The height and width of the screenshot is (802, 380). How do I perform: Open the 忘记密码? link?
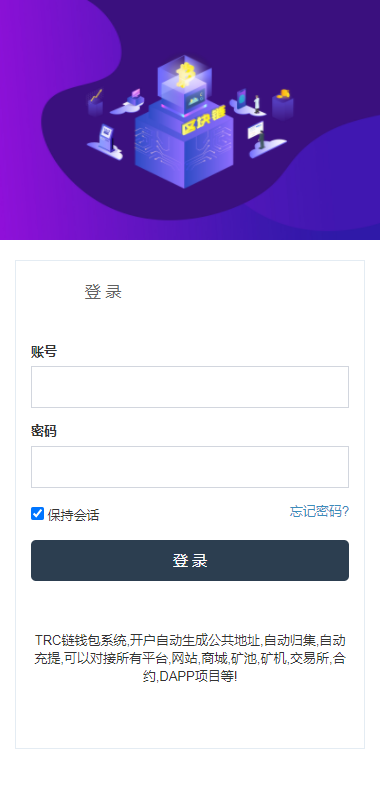coord(319,511)
